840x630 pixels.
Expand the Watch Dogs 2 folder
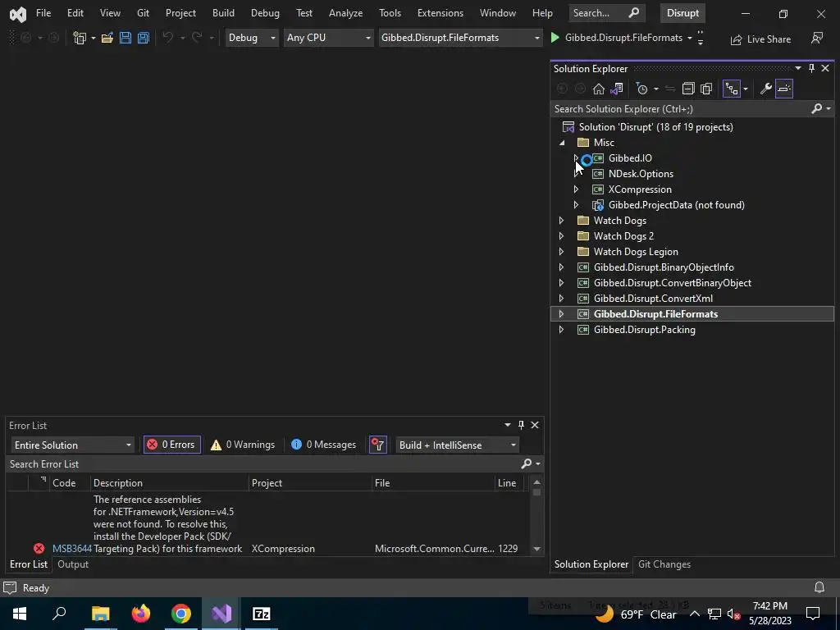561,236
